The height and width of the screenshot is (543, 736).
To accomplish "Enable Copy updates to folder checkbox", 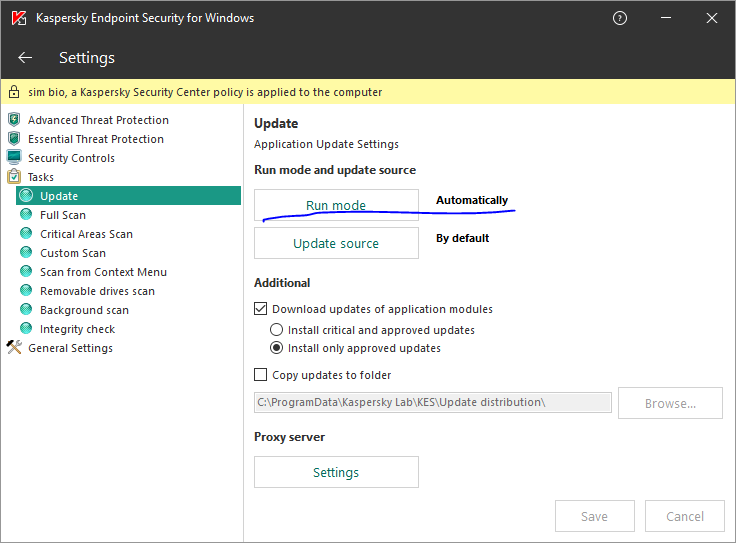I will point(261,375).
